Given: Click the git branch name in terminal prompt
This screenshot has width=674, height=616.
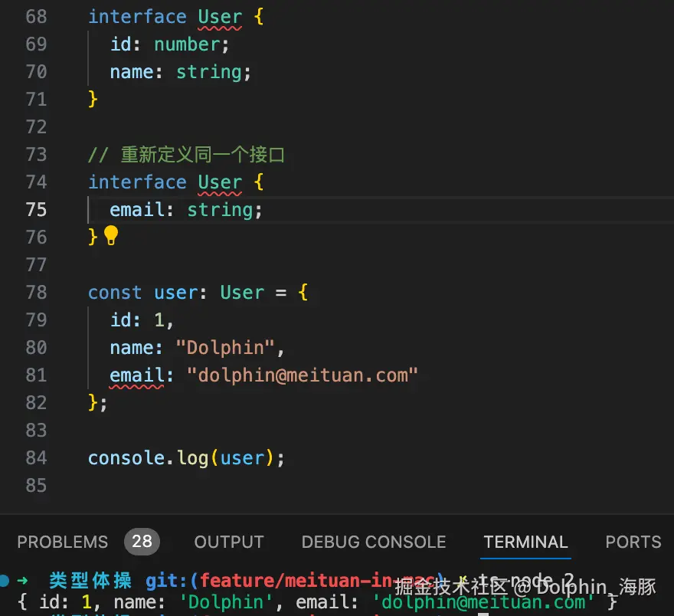Looking at the screenshot, I should [x=318, y=581].
